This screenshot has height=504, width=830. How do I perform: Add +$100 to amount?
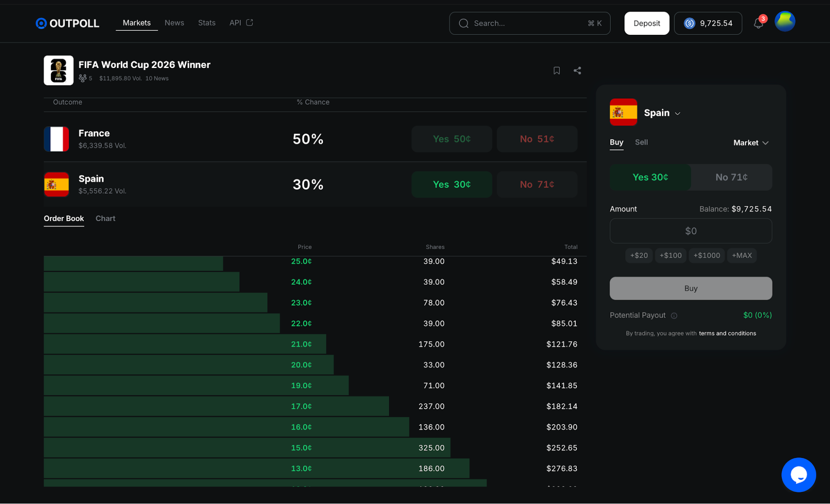tap(670, 255)
